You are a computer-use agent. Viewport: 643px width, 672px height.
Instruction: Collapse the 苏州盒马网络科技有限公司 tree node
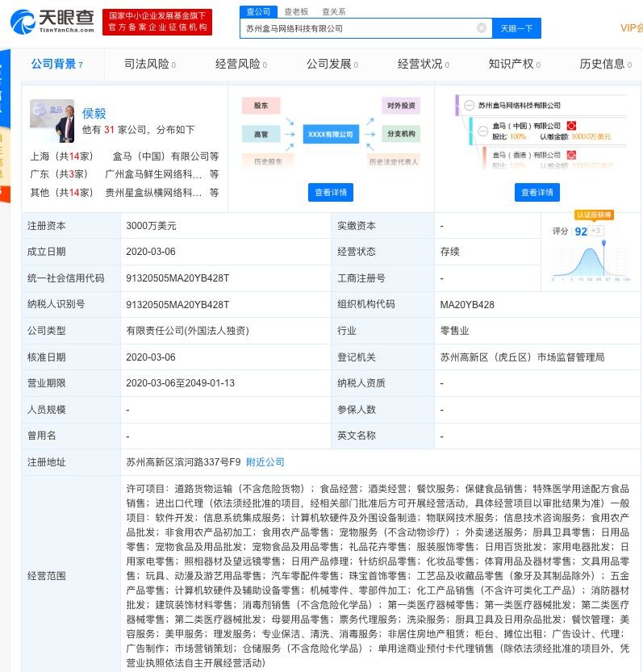(x=470, y=106)
